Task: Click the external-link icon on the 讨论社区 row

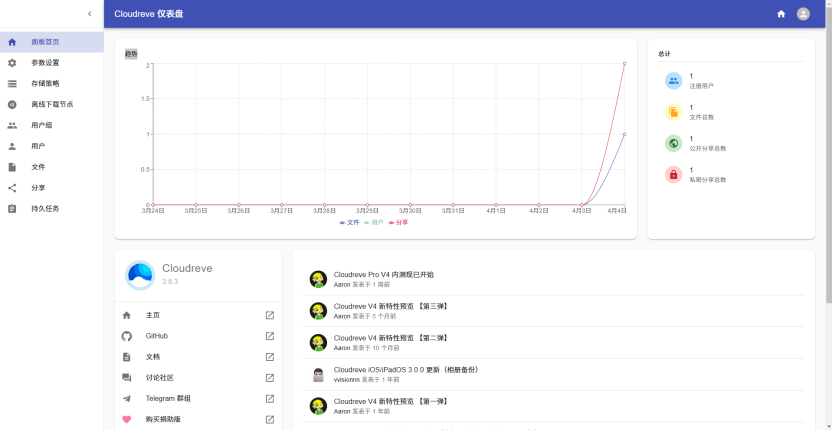Action: (270, 378)
